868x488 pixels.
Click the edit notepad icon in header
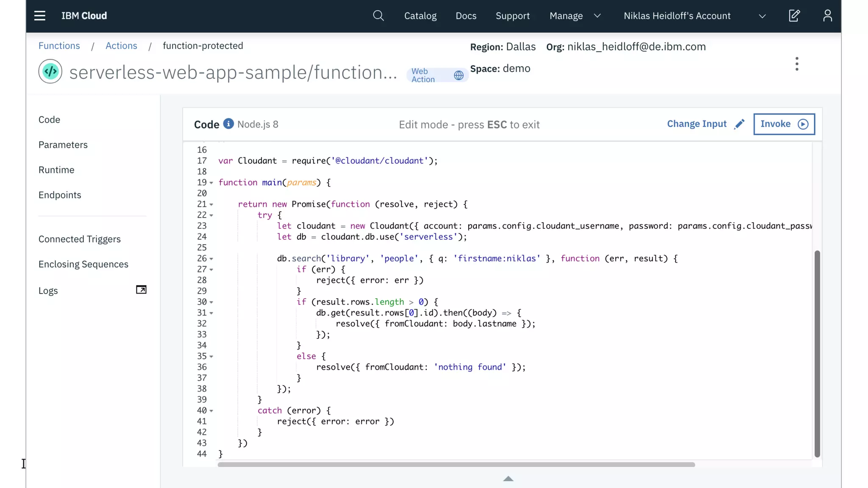pos(794,16)
